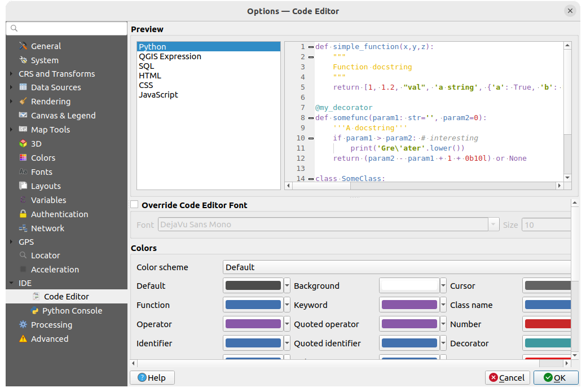This screenshot has height=392, width=586.
Task: Open Authentication settings via lock icon
Action: [x=23, y=214]
